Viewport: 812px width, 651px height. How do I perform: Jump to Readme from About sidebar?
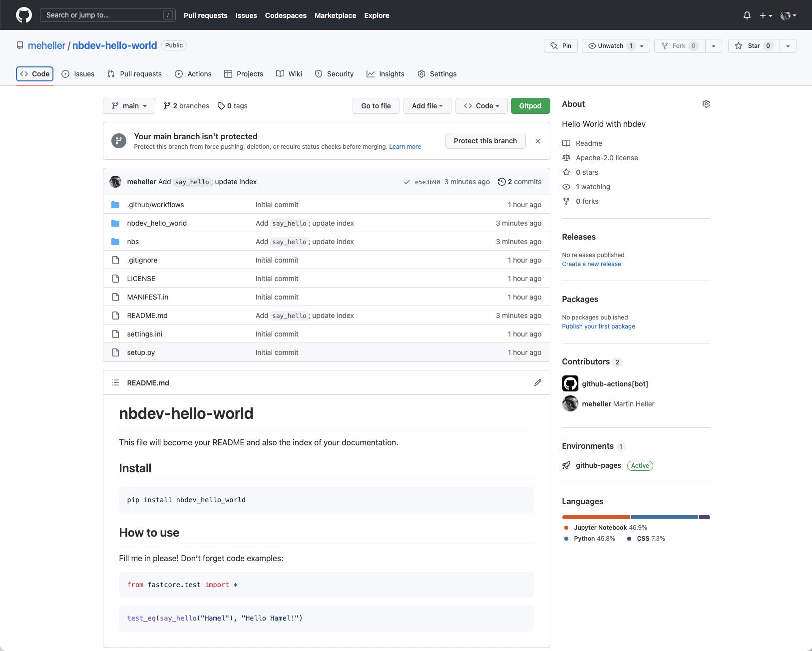click(582, 143)
